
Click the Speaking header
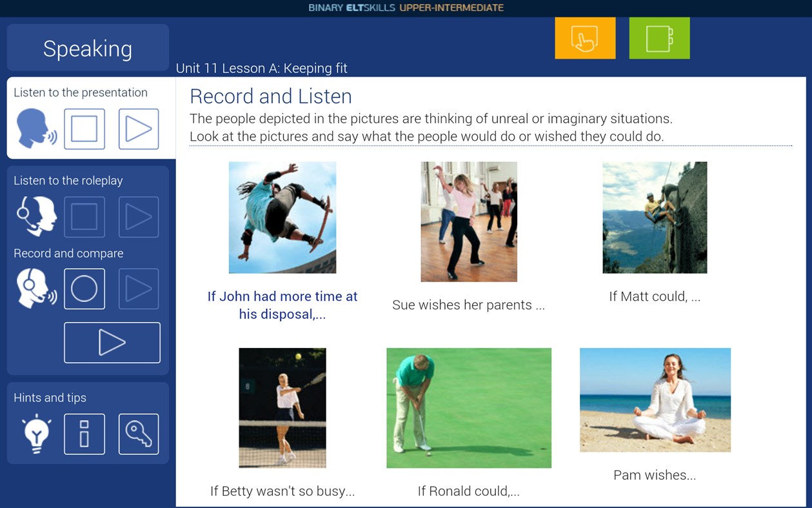(x=88, y=48)
